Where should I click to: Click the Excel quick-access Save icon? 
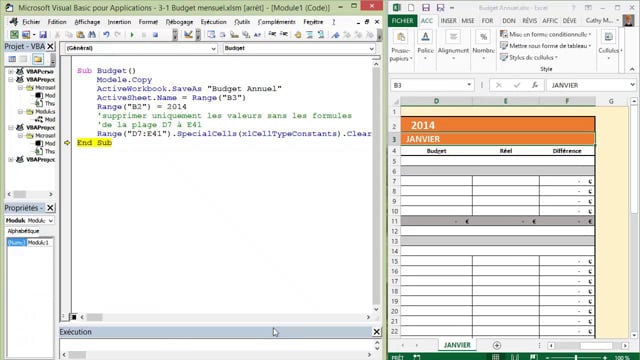click(426, 8)
